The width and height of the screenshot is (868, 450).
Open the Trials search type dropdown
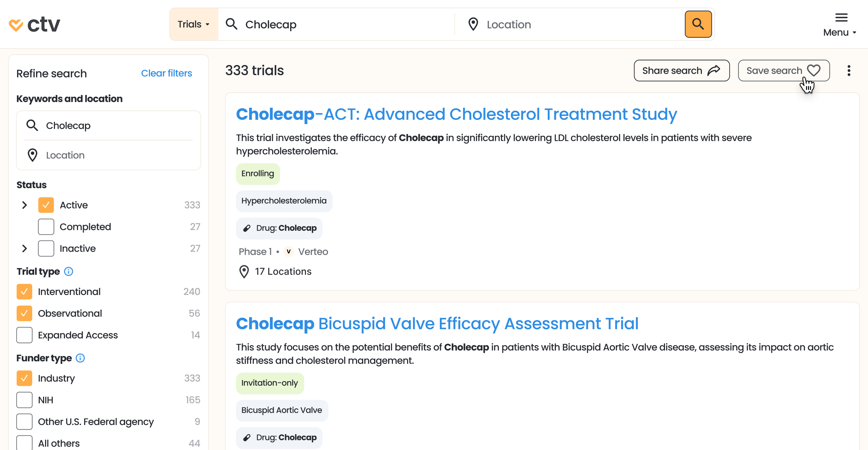194,24
